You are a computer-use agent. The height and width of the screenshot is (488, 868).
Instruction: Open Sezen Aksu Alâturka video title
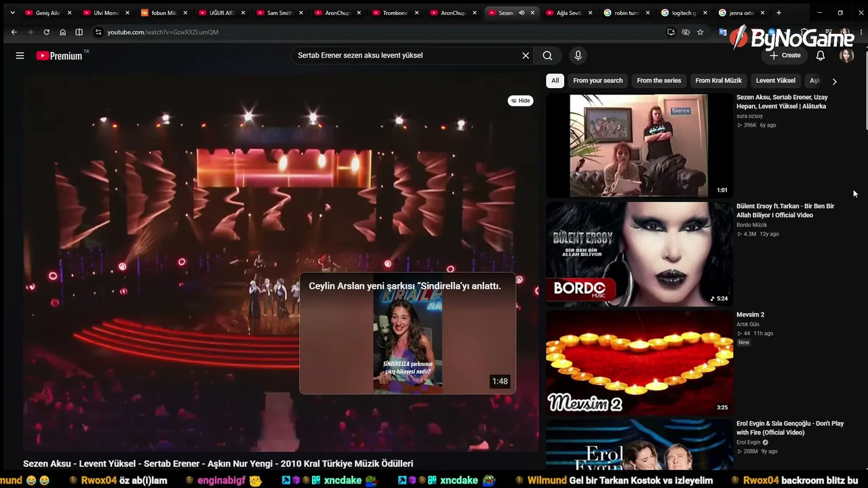point(782,102)
